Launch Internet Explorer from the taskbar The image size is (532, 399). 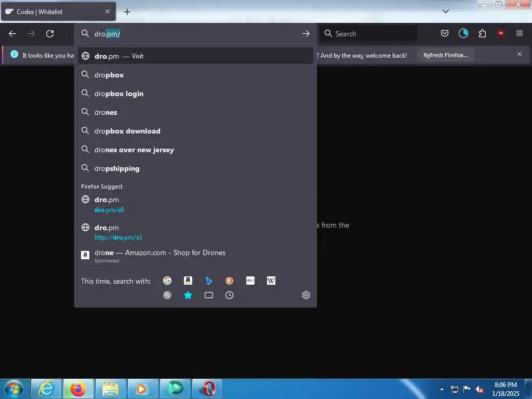coord(46,389)
